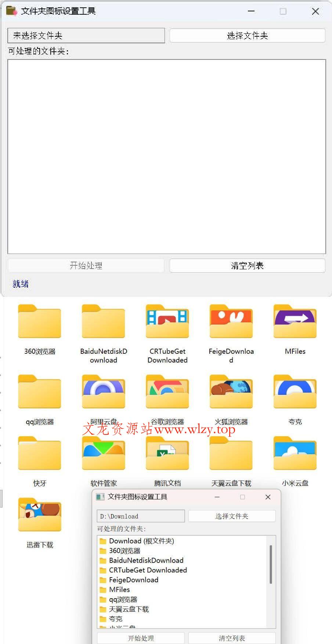Screen dimensions: 332x644
Task: Click the D:\Download path field
Action: pyautogui.click(x=141, y=516)
